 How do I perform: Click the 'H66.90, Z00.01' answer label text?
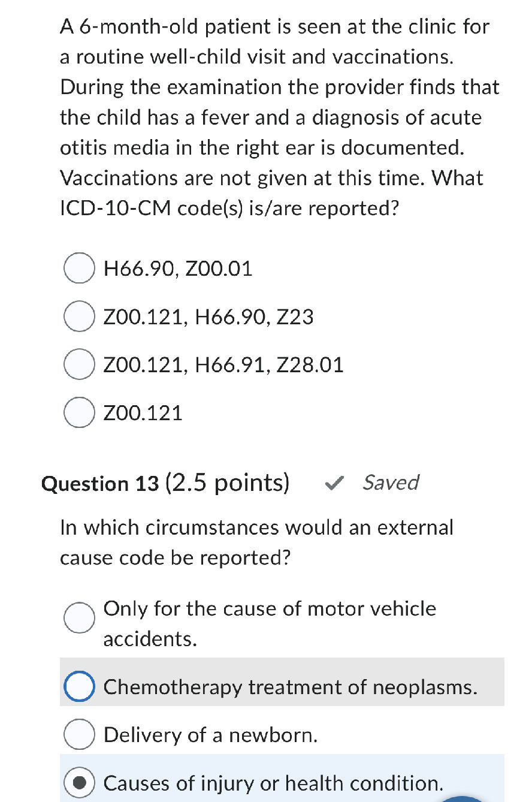(x=178, y=269)
